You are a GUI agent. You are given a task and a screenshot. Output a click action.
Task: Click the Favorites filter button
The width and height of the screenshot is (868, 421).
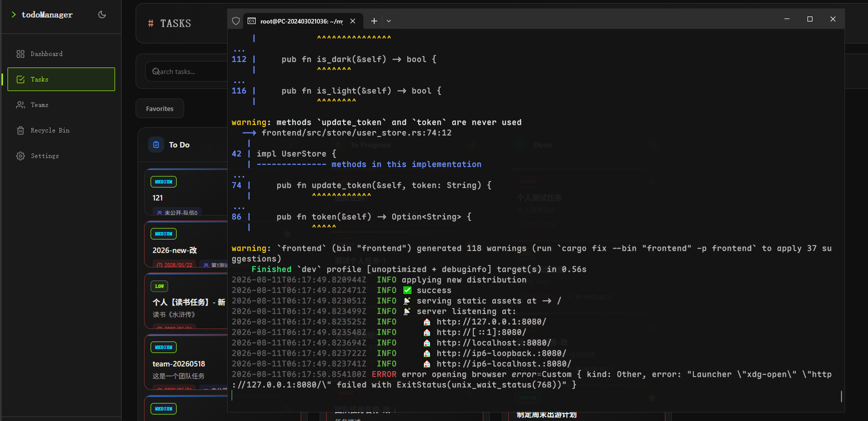pyautogui.click(x=160, y=108)
